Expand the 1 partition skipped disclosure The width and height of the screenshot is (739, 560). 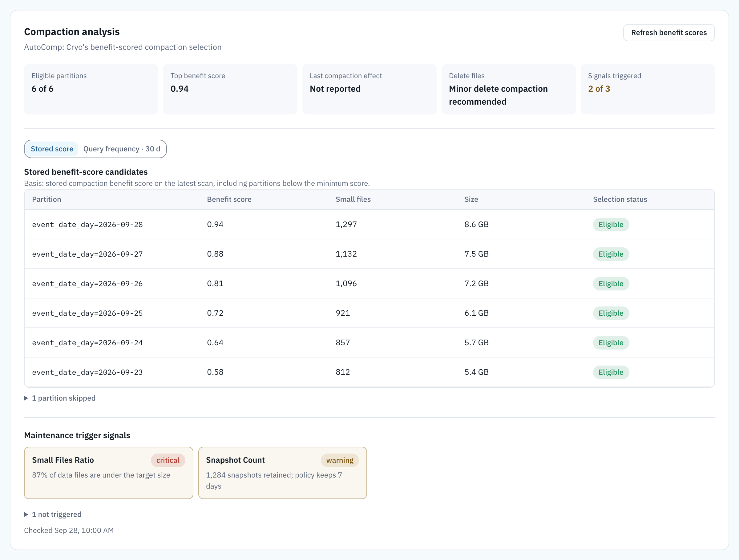(60, 398)
